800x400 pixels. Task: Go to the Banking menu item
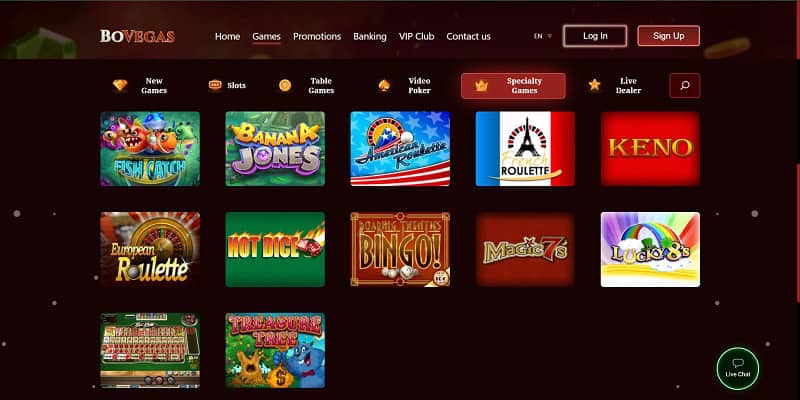click(x=370, y=36)
